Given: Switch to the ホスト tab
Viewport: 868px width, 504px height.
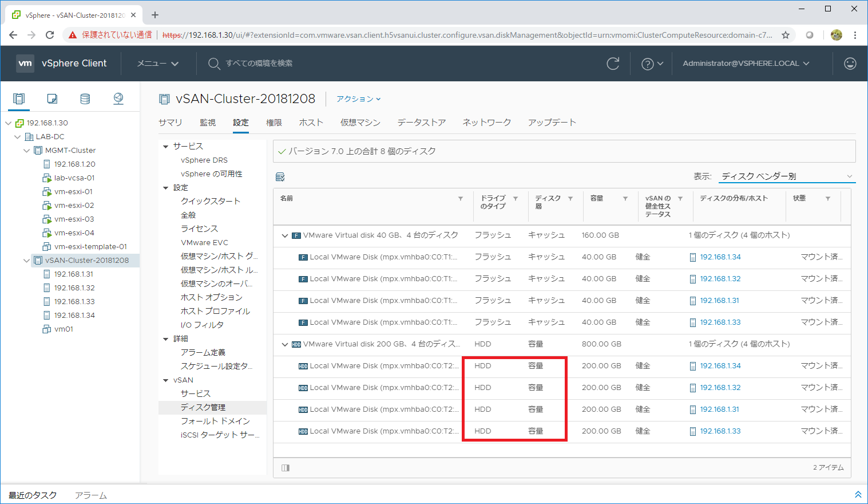Looking at the screenshot, I should coord(311,123).
